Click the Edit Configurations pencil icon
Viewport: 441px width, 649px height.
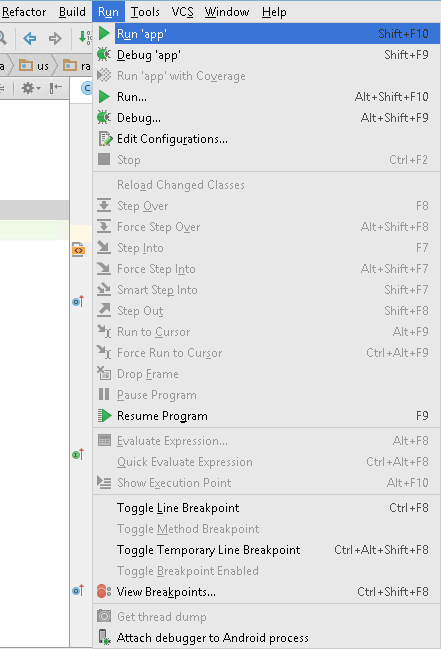[x=105, y=139]
